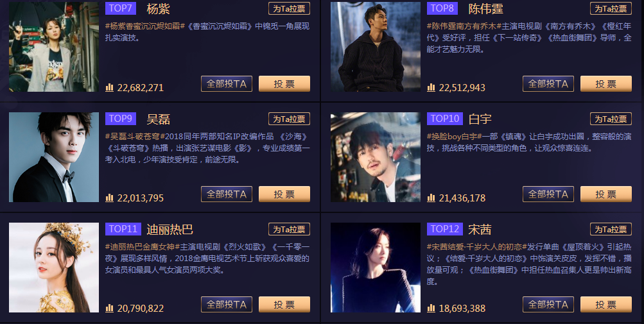Viewport: 644px width, 324px height.
Task: Open the hashtag #陈伟霆南方有乔木#
Action: pyautogui.click(x=462, y=26)
